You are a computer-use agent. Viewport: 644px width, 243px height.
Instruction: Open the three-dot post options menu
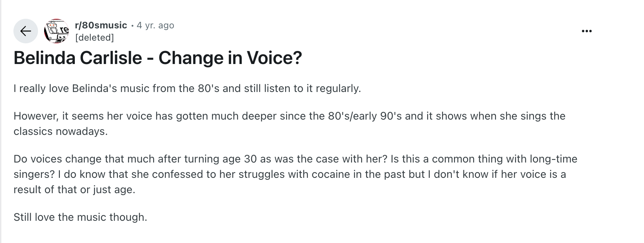pyautogui.click(x=586, y=31)
